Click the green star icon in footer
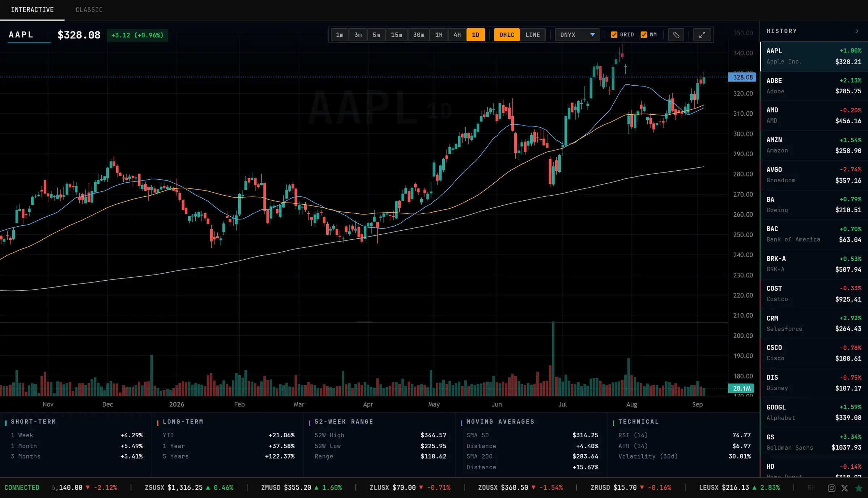The height and width of the screenshot is (498, 868). (859, 488)
